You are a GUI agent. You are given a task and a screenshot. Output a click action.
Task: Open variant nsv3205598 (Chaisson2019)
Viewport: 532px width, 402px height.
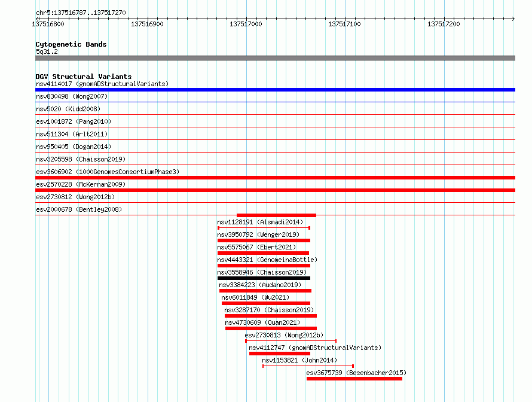tap(81, 159)
